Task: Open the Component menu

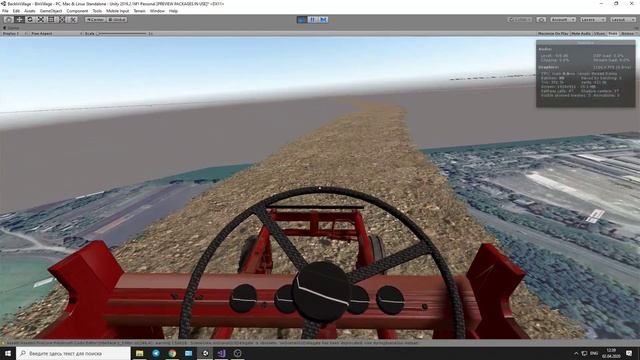Action: pyautogui.click(x=77, y=11)
